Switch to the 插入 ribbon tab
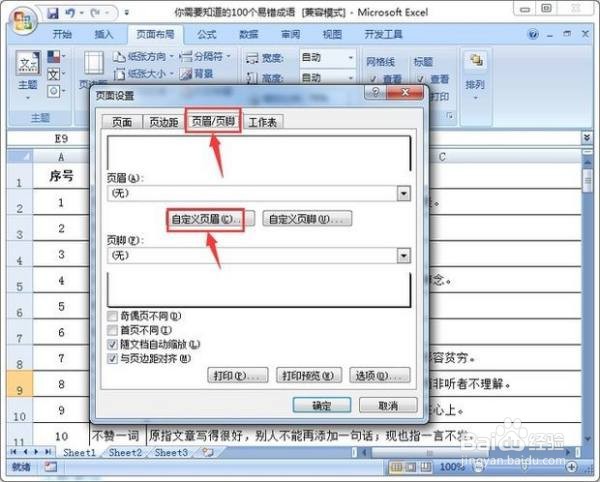The image size is (600, 482). (x=104, y=34)
